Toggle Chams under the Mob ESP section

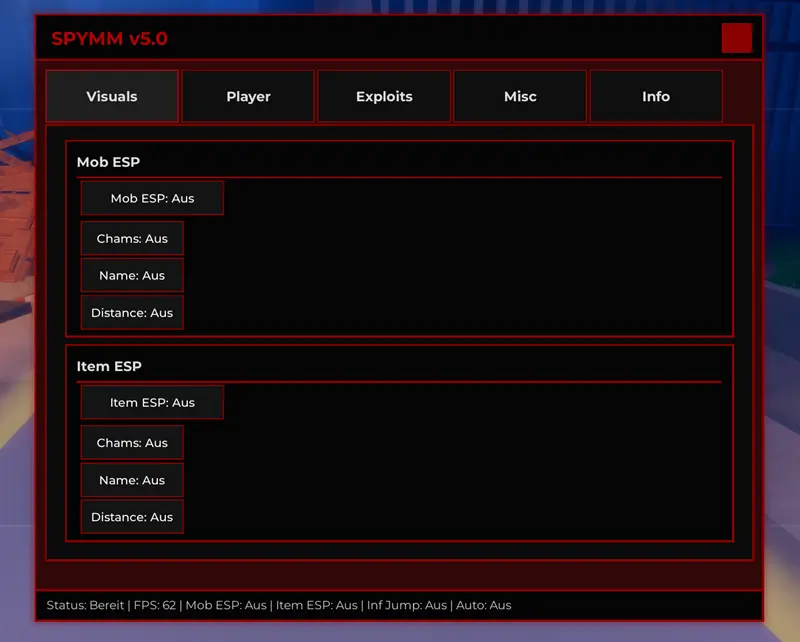131,238
